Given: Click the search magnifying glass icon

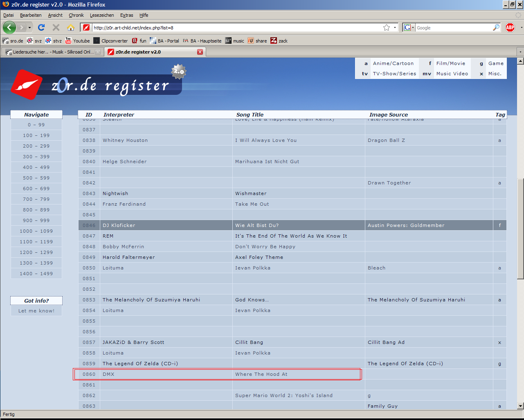Looking at the screenshot, I should tap(496, 27).
